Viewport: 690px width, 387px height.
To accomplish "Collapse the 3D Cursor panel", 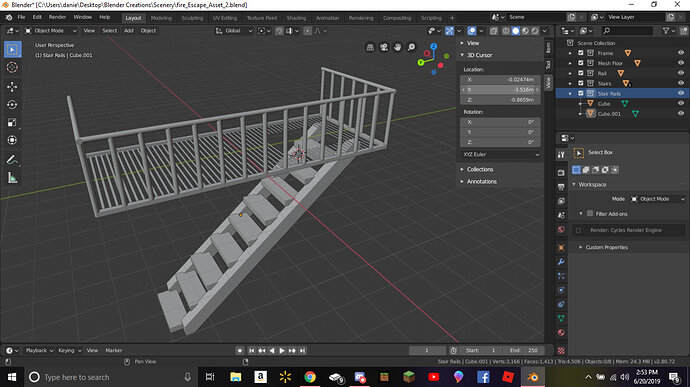I will (479, 55).
